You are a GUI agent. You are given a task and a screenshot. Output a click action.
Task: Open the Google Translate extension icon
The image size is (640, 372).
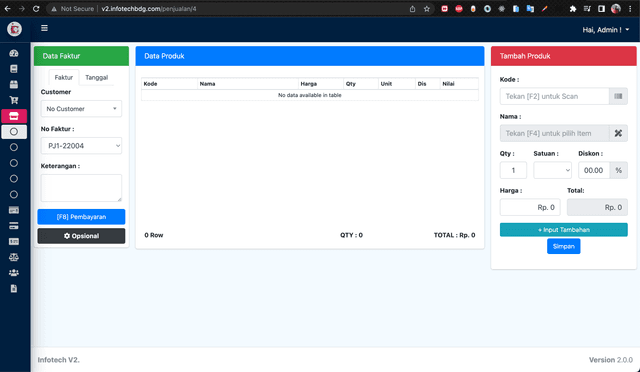[x=530, y=9]
